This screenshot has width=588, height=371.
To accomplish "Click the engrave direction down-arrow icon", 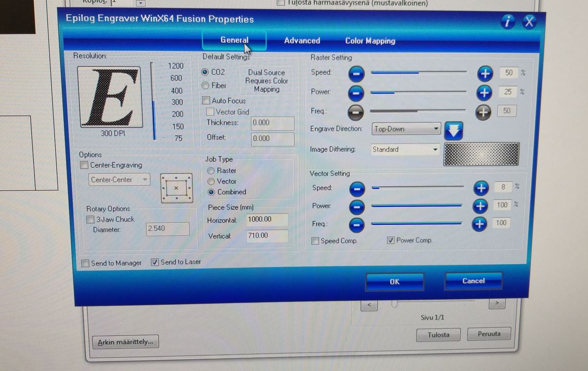I will tap(454, 130).
